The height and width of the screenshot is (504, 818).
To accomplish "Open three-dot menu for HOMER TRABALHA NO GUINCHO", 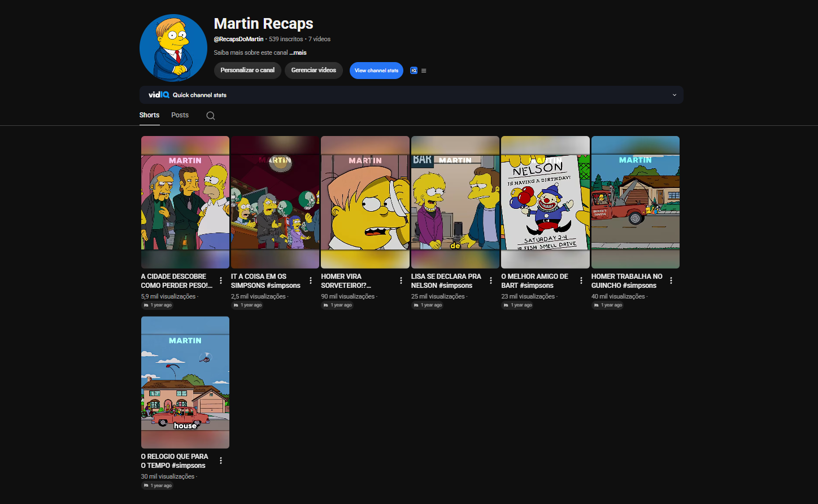I will tap(671, 281).
